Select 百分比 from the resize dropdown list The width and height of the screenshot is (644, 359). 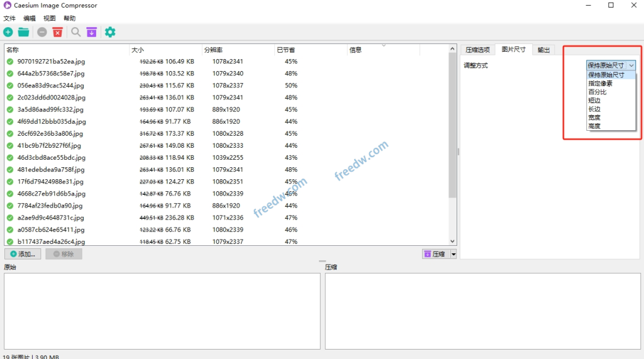(x=597, y=92)
